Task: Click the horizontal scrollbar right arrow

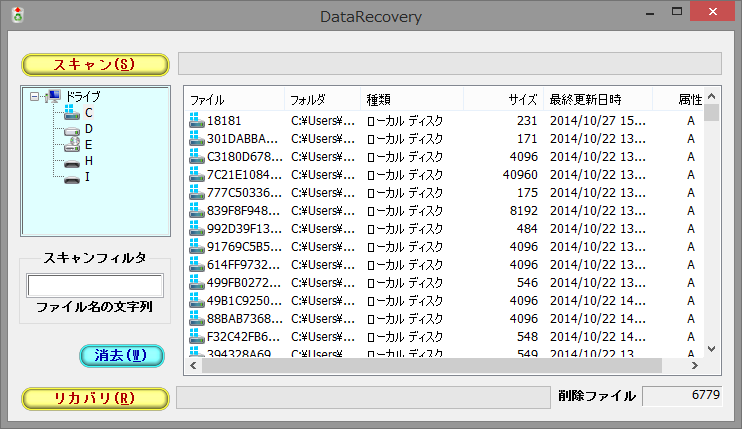Action: point(695,365)
